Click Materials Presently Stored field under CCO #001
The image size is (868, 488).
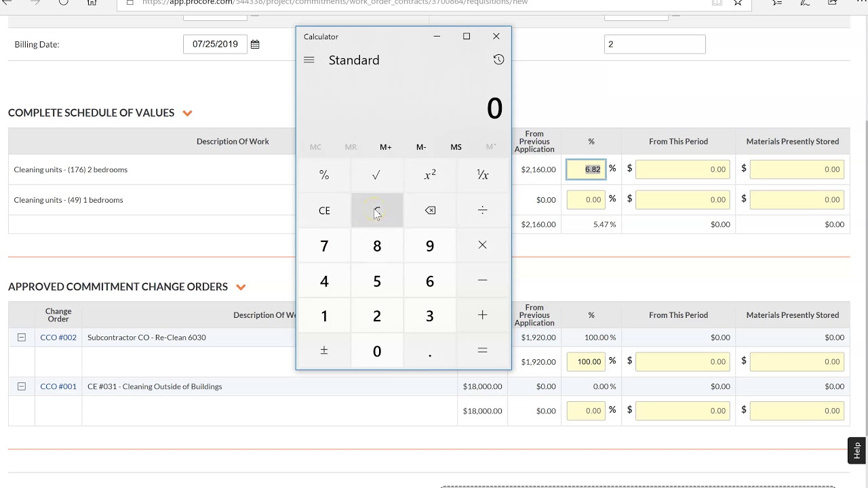(x=797, y=410)
